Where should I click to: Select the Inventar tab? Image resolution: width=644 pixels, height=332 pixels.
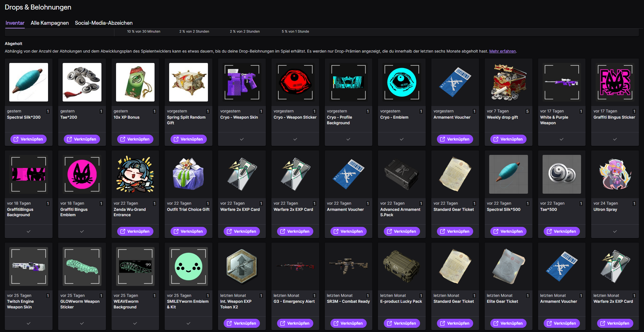coord(15,23)
